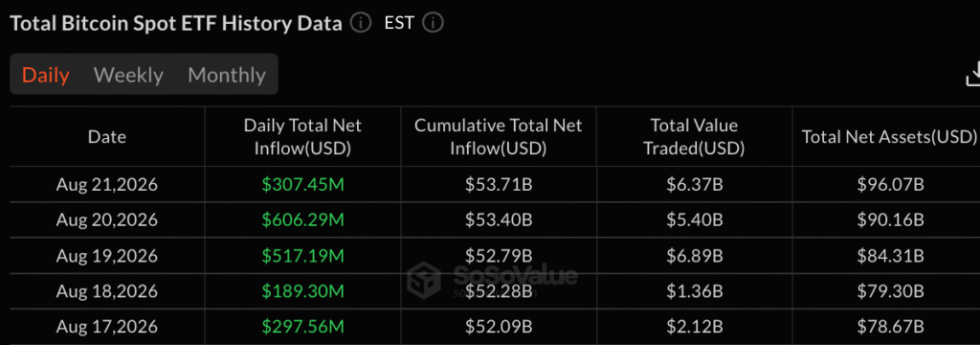Select the Aug 19,2026 row date
Image resolution: width=980 pixels, height=345 pixels.
107,256
